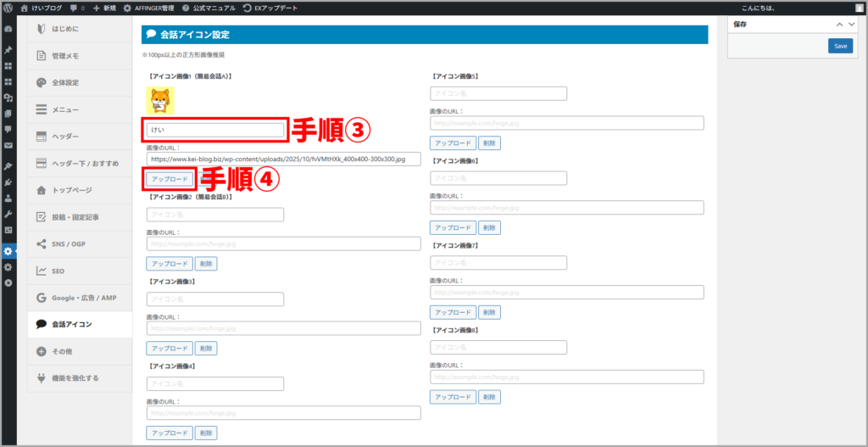Screen dimensions: 868x447
Task: Click the highlighted gear icon in the left rail
Action: click(8, 251)
